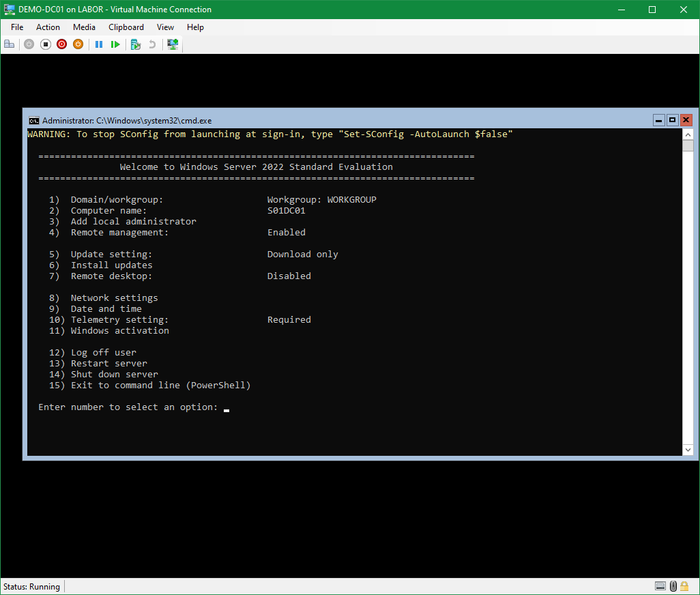The height and width of the screenshot is (595, 700).
Task: Open the Action menu
Action: point(48,27)
